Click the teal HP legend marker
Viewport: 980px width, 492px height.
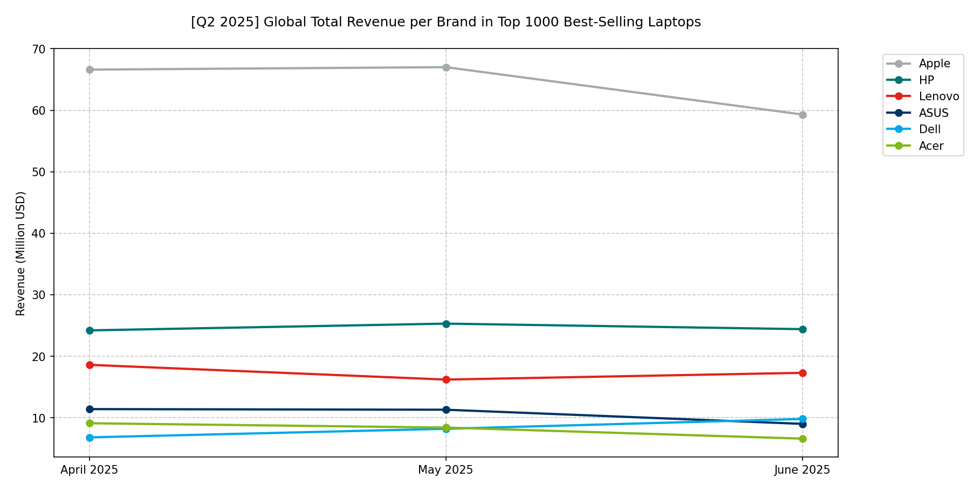click(899, 80)
